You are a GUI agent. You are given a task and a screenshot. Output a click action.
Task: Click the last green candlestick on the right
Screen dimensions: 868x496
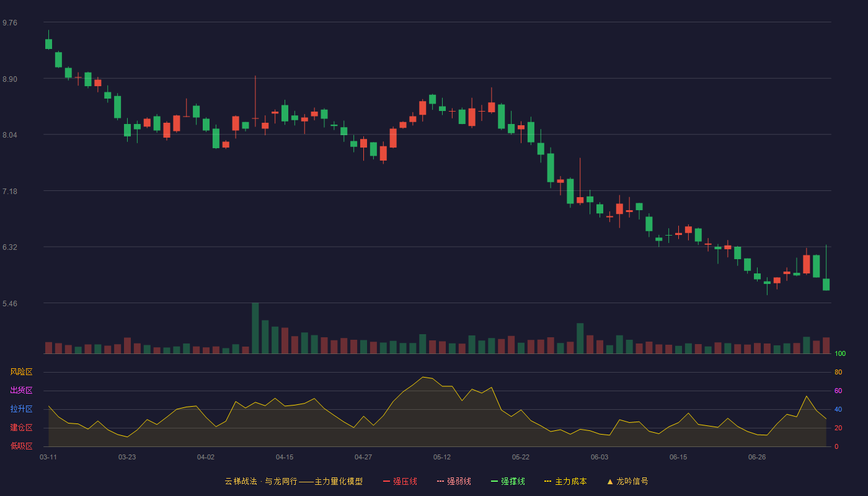pyautogui.click(x=826, y=284)
